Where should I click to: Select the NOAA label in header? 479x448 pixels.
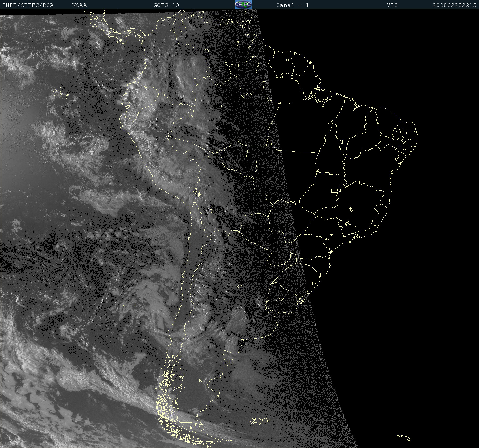click(x=80, y=5)
